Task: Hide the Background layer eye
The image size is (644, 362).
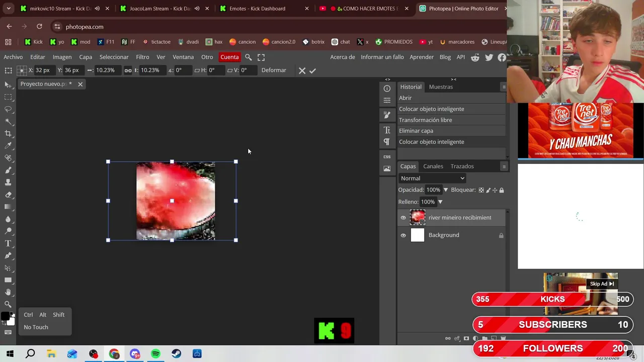Action: pos(403,235)
